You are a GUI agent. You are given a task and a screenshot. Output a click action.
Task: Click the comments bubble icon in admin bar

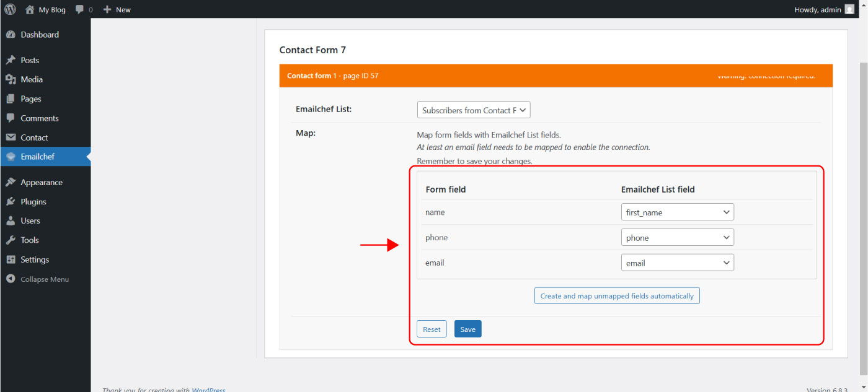pyautogui.click(x=80, y=10)
